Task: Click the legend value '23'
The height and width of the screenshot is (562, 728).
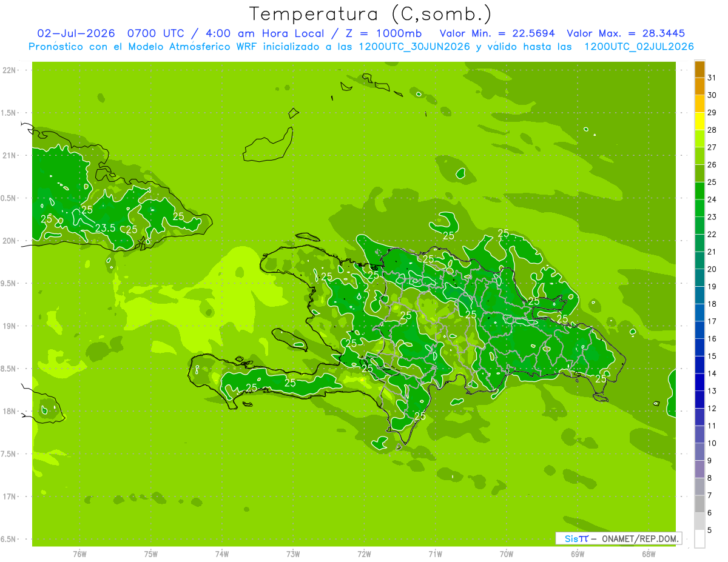Action: (712, 217)
